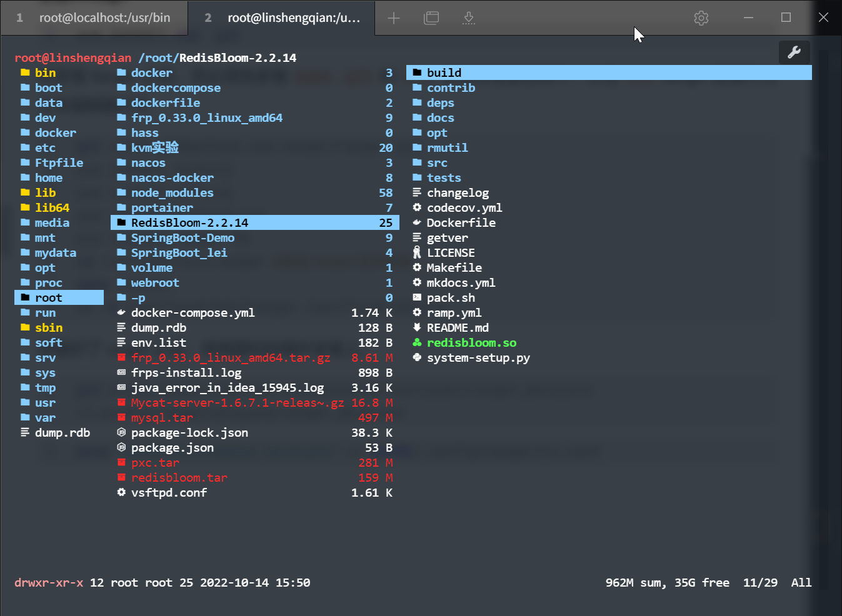Image resolution: width=842 pixels, height=616 pixels.
Task: Click the redisbloom.so file icon
Action: pos(417,342)
